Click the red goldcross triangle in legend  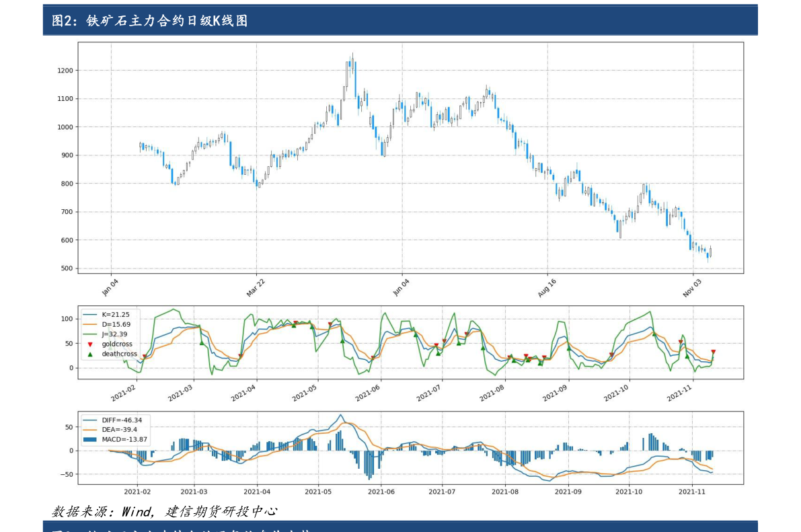click(x=90, y=344)
